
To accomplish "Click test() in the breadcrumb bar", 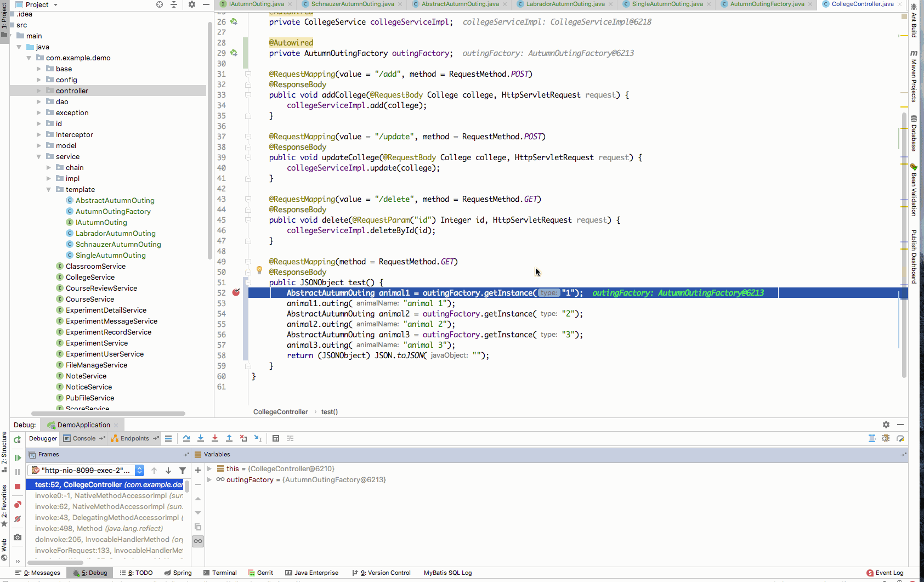I will (330, 412).
